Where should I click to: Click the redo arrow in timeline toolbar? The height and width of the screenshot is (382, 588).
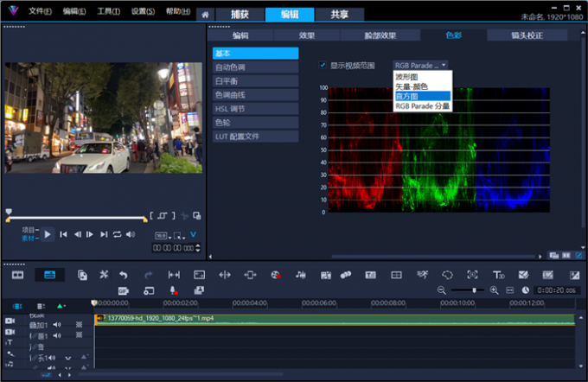(x=149, y=275)
